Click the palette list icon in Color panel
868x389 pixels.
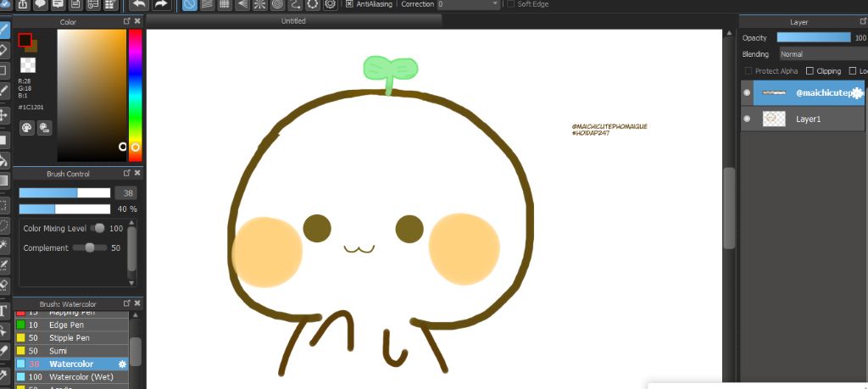pyautogui.click(x=45, y=128)
